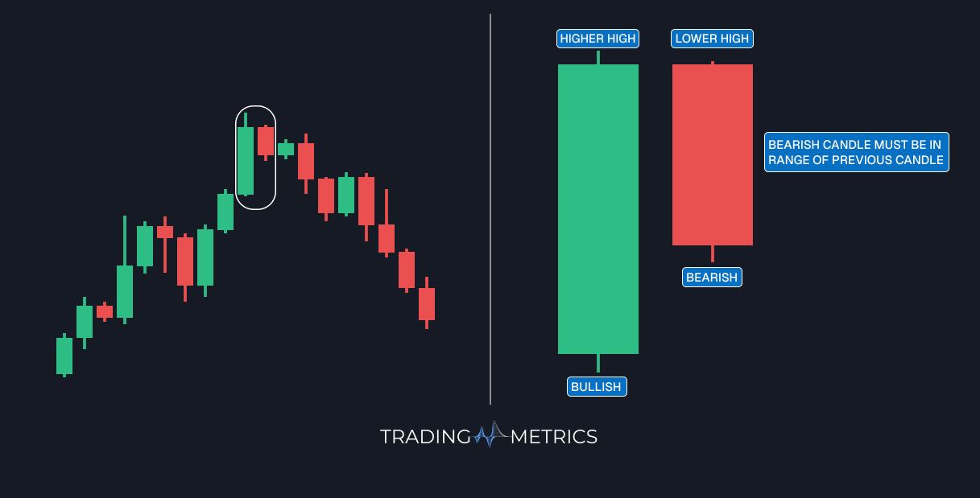The width and height of the screenshot is (980, 498).
Task: Select the BULLISH label under the green candle
Action: [x=597, y=387]
